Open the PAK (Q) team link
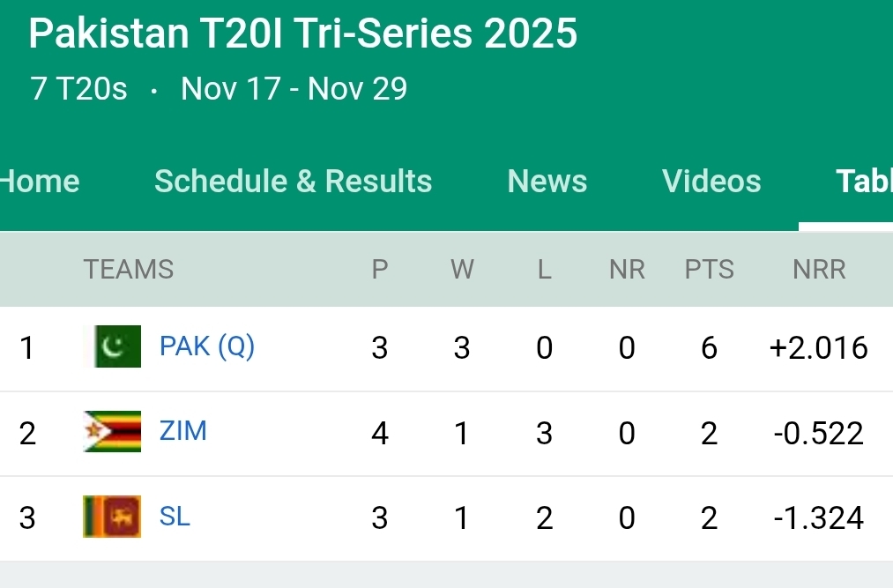 (x=207, y=346)
